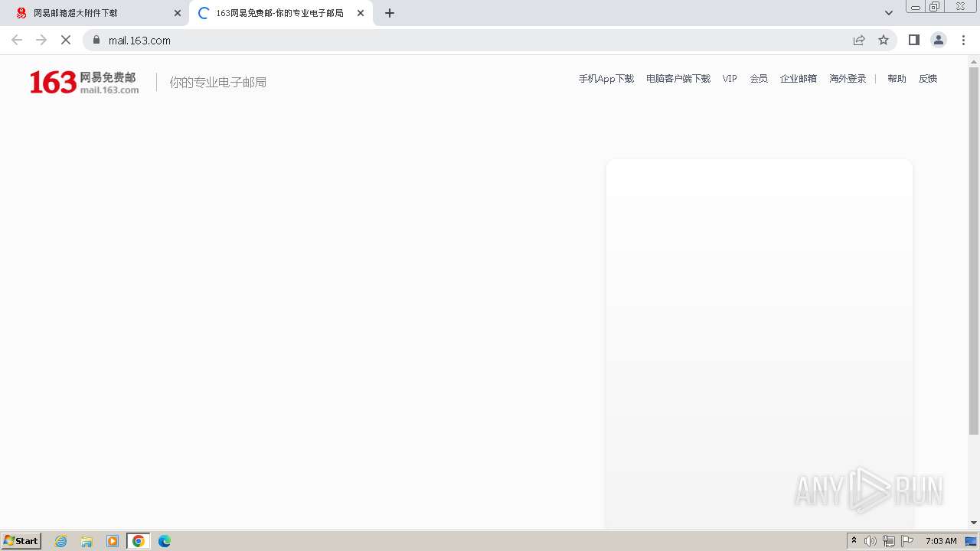The width and height of the screenshot is (980, 551).
Task: Open the 会员 link
Action: [x=759, y=79]
